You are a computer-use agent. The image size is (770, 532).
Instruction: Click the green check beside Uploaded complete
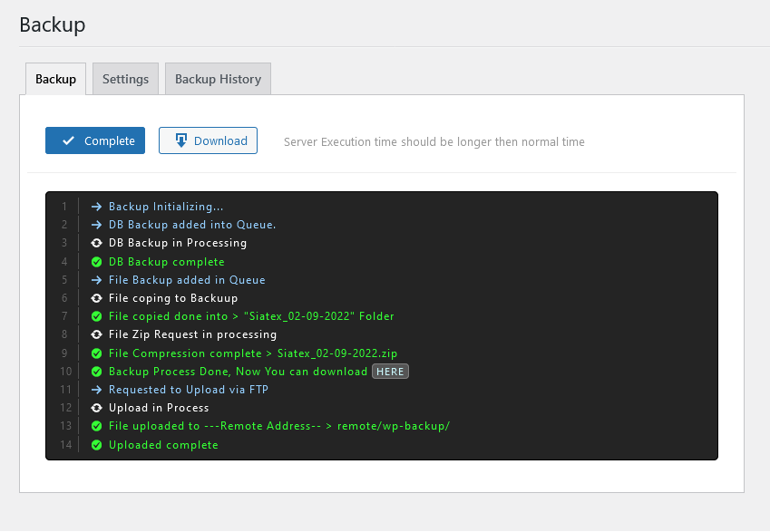pos(96,444)
